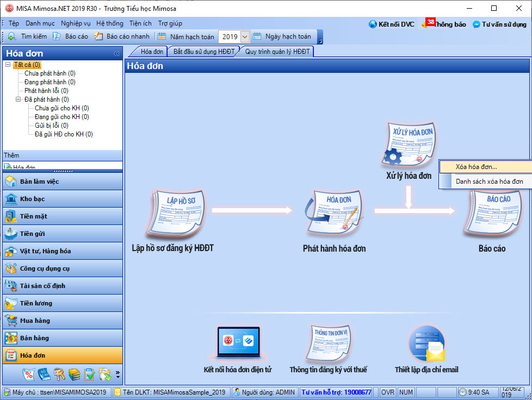Click the blue book icon in bottom shortcuts
Viewport: 532px width, 400px height.
44,374
